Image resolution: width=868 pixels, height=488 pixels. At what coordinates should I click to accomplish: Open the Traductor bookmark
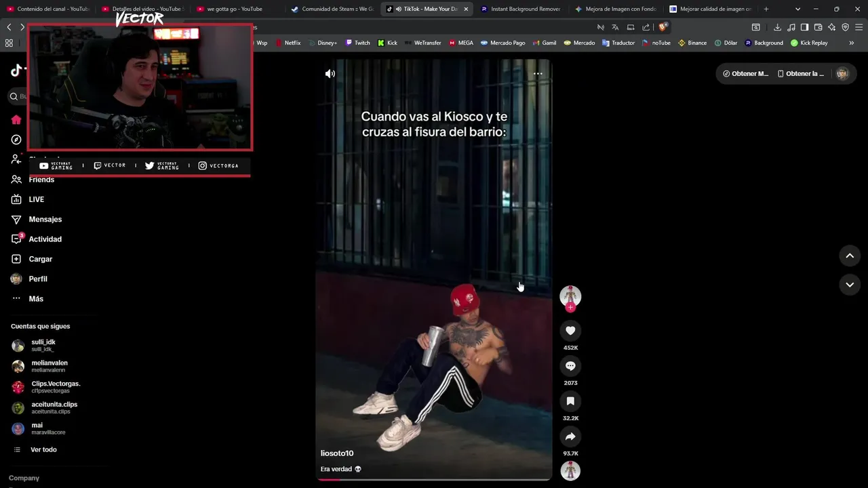618,43
